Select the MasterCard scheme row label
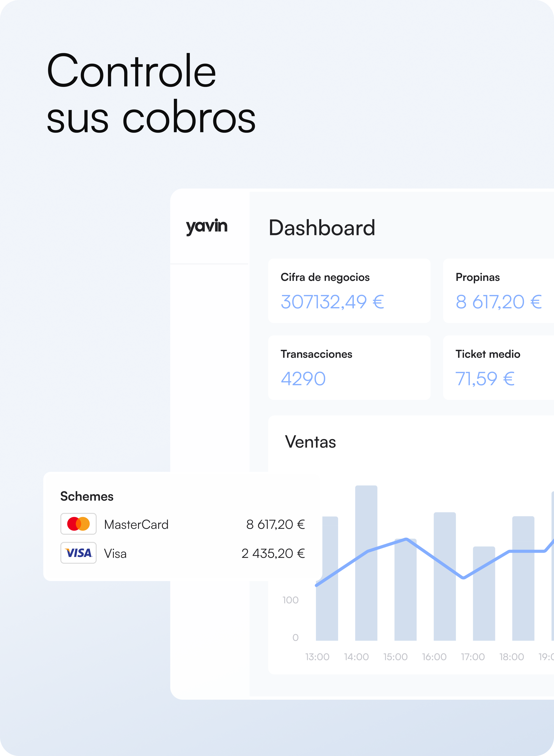The image size is (554, 756). pos(136,525)
